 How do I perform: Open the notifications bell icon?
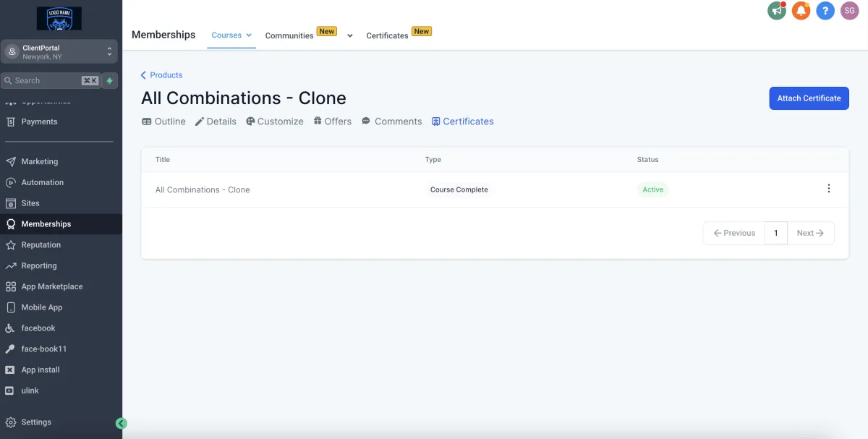[x=801, y=11]
